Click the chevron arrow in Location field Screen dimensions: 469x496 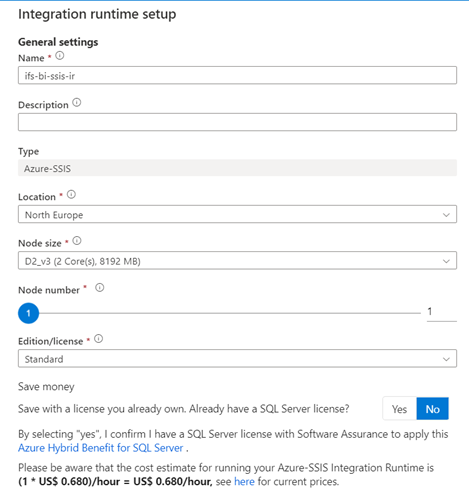446,215
